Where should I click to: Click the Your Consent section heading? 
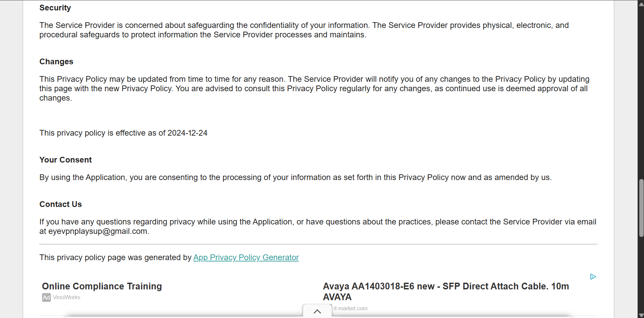click(65, 160)
